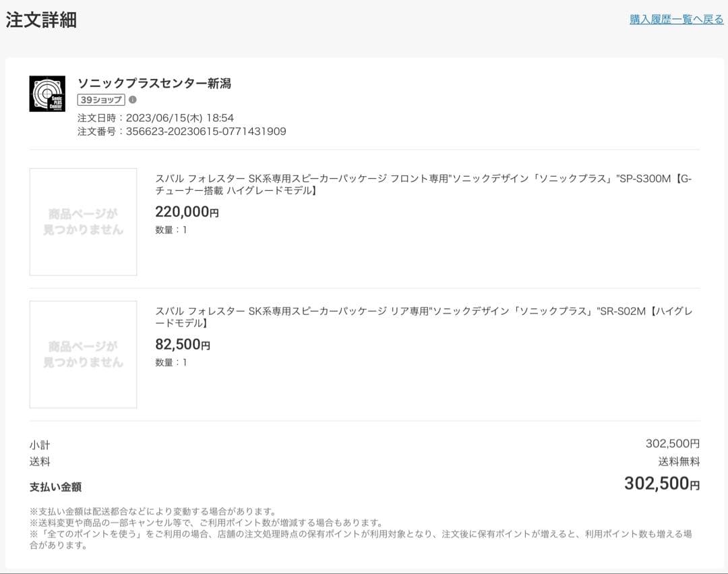
Task: Click the 82,500円 item price
Action: (x=183, y=345)
